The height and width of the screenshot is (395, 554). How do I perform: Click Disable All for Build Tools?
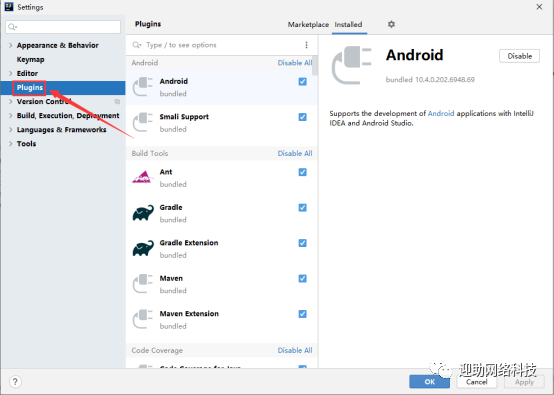(295, 153)
